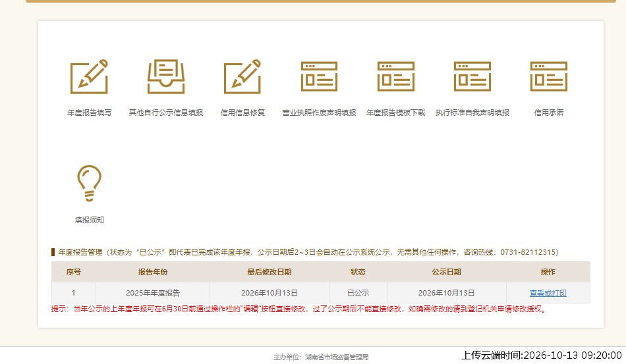Click the 最后修改日期 column header
626x364 pixels.
[x=269, y=272]
